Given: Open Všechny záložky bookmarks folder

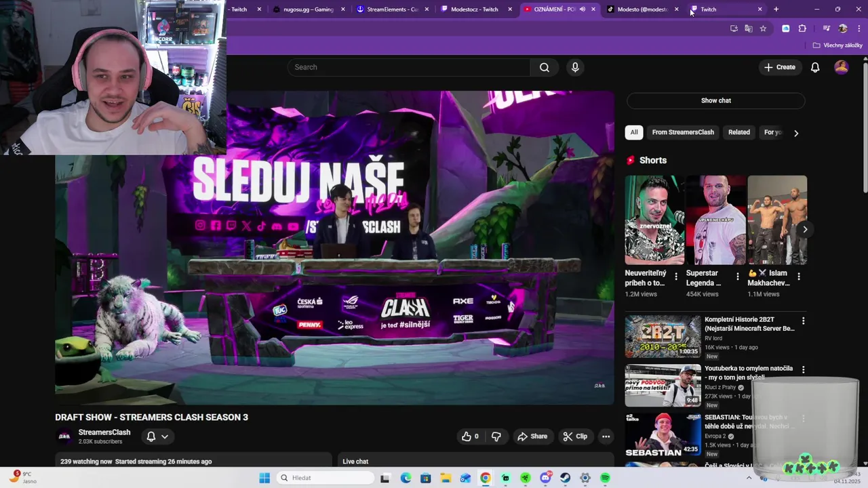Looking at the screenshot, I should coord(837,45).
